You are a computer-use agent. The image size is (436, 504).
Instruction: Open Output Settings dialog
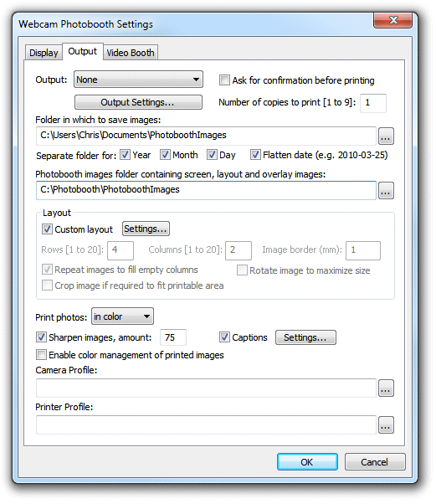138,102
